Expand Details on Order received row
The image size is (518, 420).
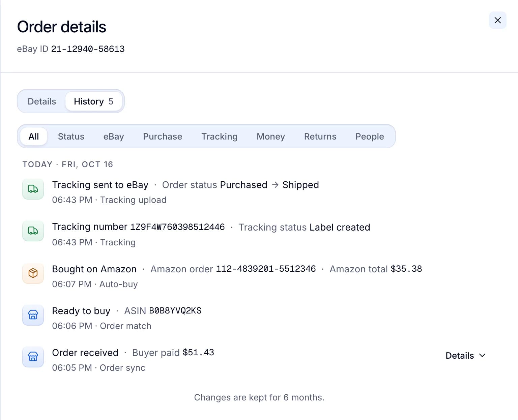tap(465, 356)
